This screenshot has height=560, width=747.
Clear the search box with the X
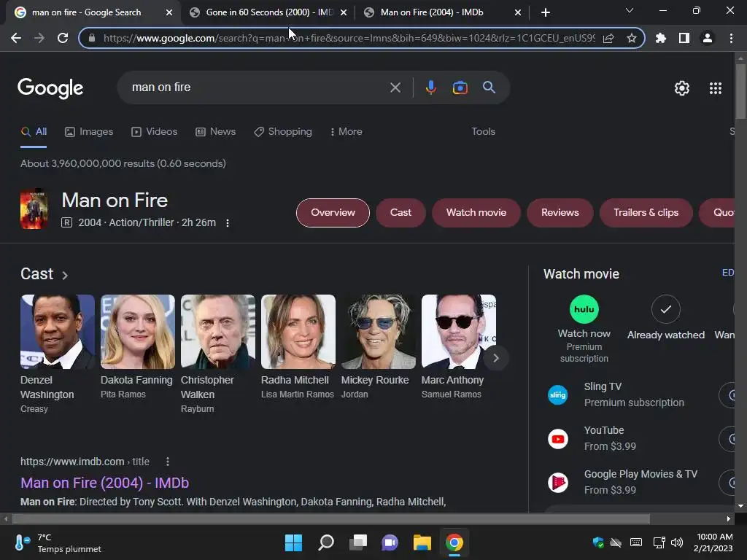(x=395, y=87)
